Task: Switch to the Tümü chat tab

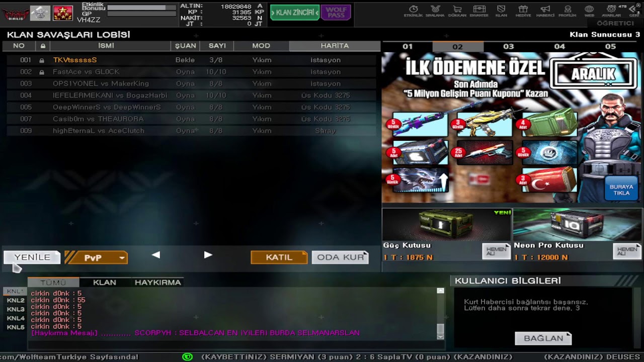Action: coord(53,283)
